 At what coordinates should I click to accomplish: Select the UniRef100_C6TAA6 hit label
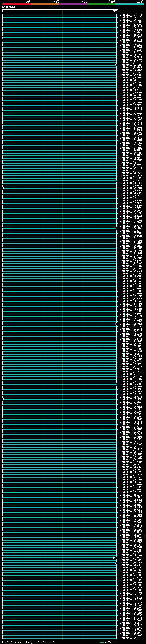pyautogui.click(x=131, y=77)
